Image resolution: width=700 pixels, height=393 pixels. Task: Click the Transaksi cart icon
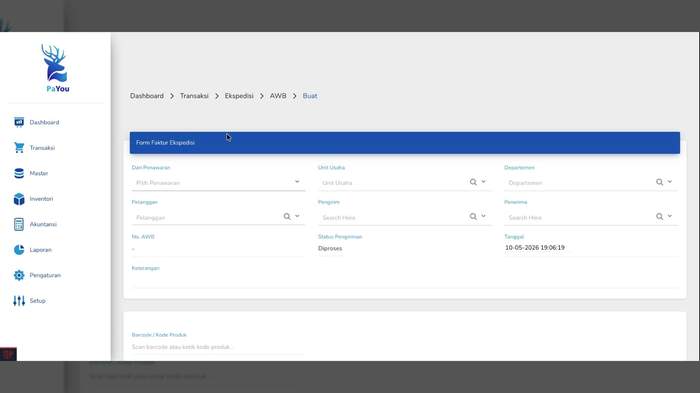19,147
